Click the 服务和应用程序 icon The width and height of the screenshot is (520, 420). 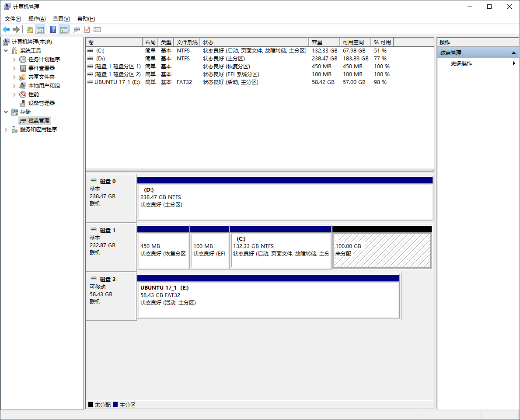click(x=14, y=129)
